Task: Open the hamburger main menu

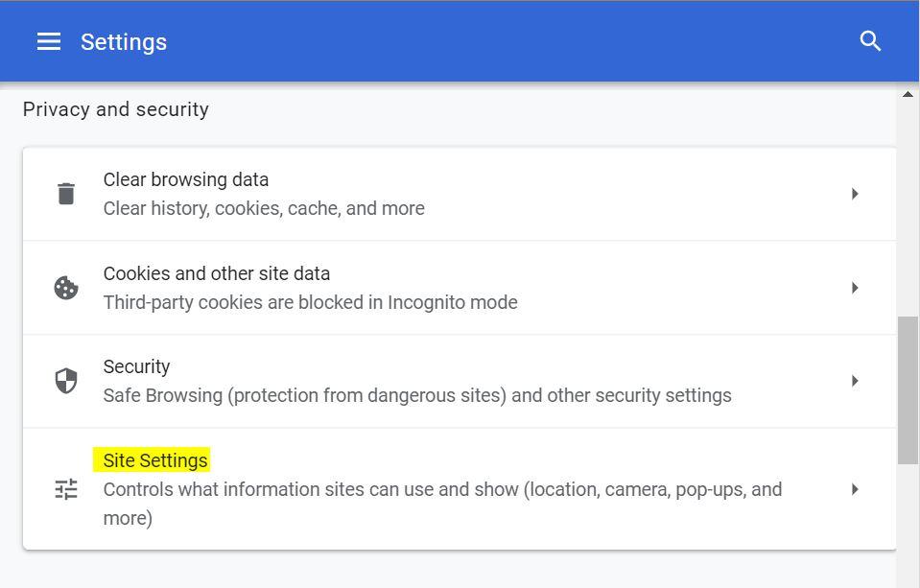Action: tap(49, 41)
